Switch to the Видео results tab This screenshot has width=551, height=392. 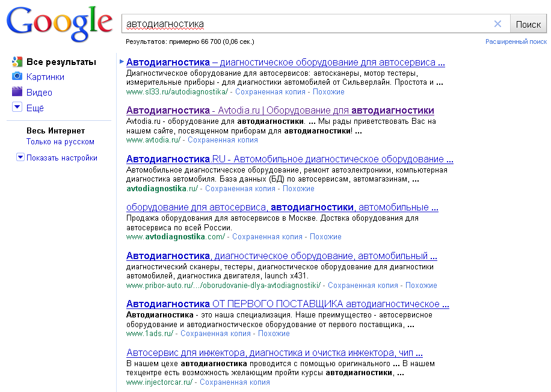(41, 92)
